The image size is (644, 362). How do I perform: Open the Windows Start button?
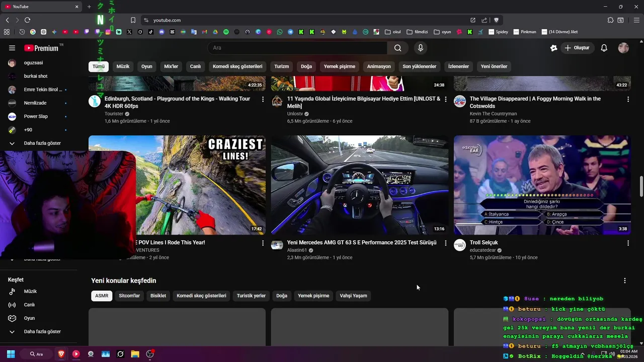point(11,354)
